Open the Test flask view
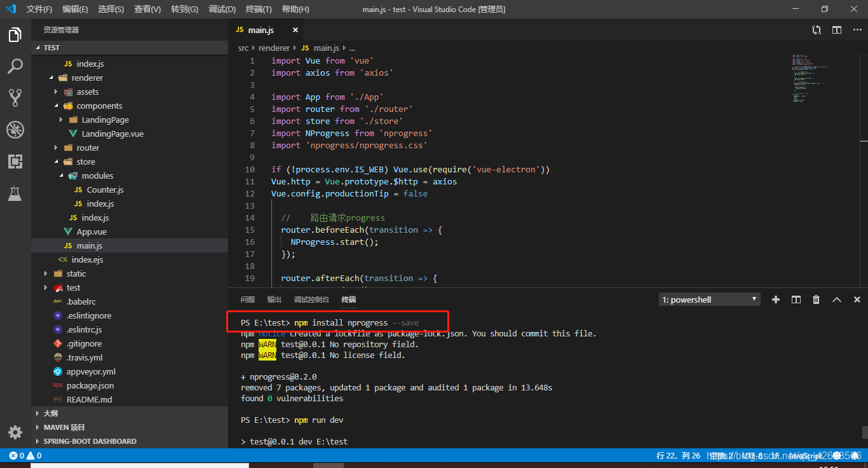 (15, 193)
